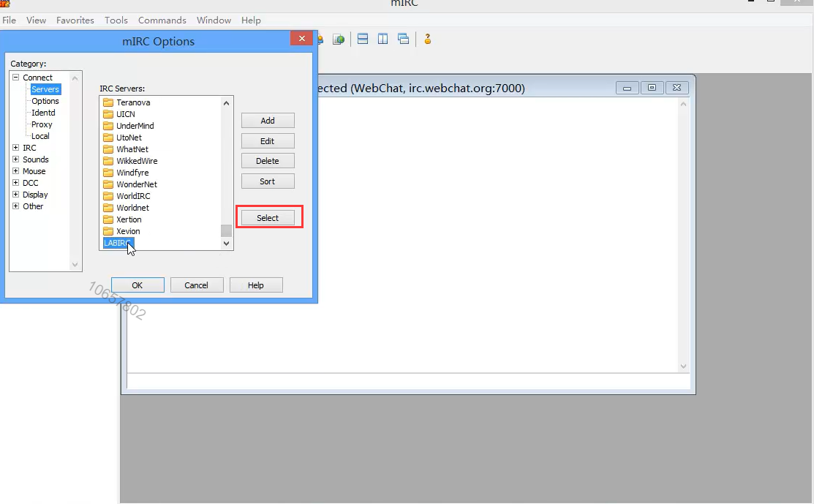Select Local under Connect
This screenshot has width=814, height=504.
[x=40, y=136]
